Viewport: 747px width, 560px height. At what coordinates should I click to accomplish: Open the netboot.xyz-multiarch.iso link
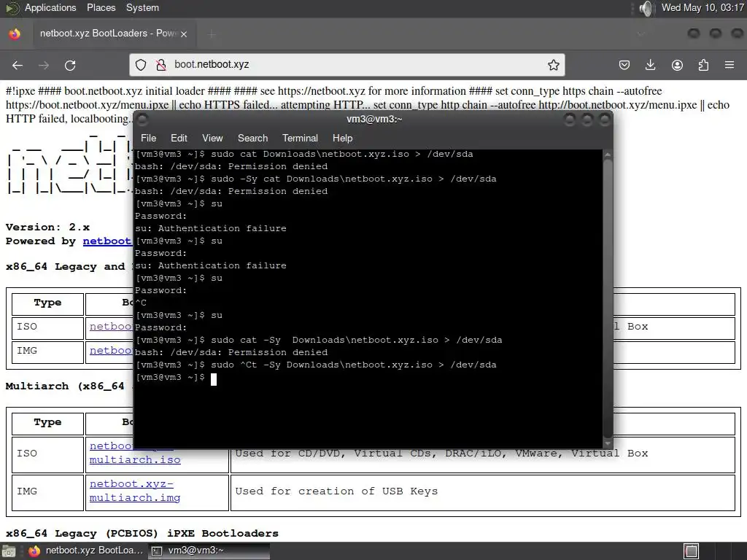pos(135,453)
